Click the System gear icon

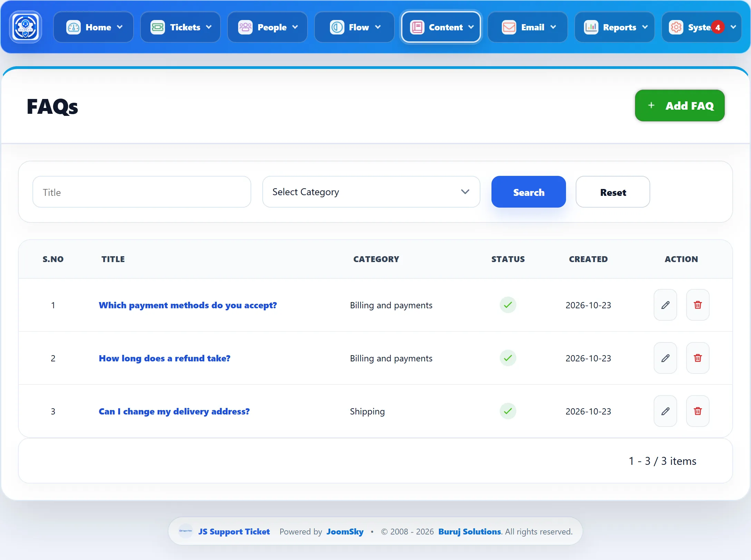tap(676, 27)
